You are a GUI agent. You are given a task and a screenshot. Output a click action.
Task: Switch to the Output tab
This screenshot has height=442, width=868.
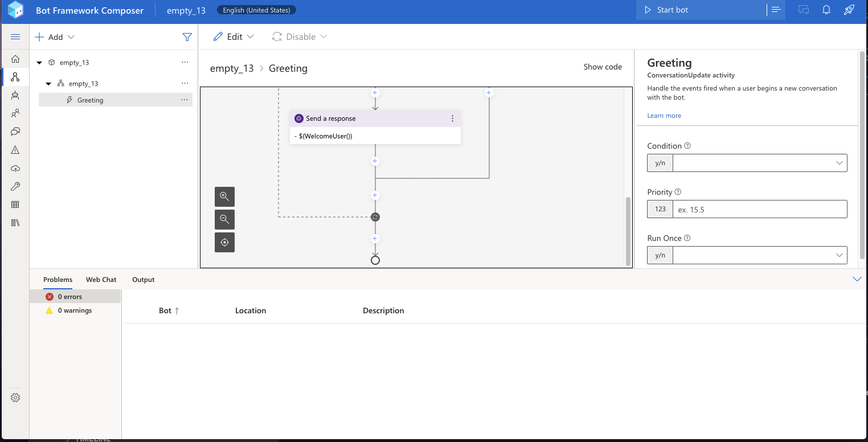tap(144, 280)
